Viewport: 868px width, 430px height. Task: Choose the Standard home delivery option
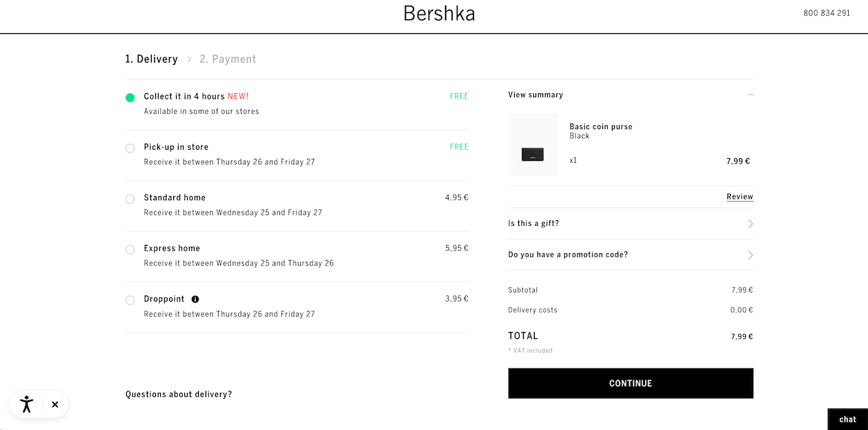[130, 199]
